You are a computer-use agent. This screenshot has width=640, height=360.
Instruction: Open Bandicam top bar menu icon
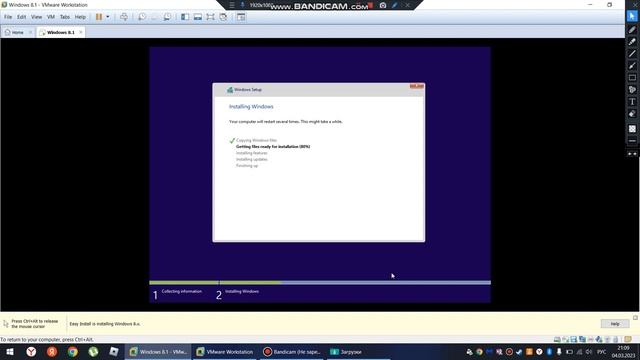coord(231,5)
